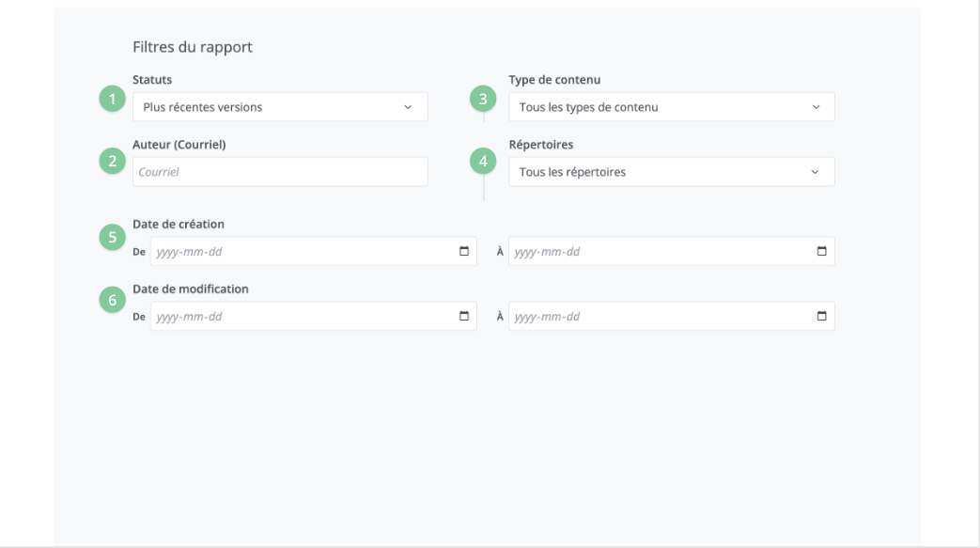The height and width of the screenshot is (548, 980).
Task: Open the Répertoires dropdown list
Action: [671, 172]
